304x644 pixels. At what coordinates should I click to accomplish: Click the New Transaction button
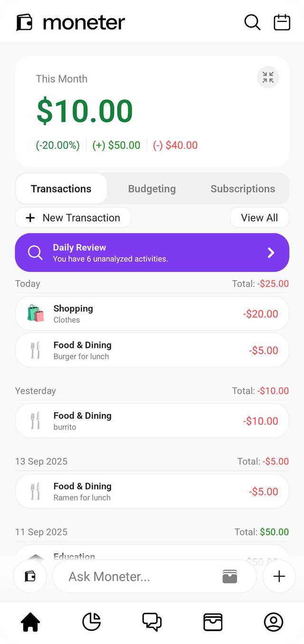coord(73,218)
